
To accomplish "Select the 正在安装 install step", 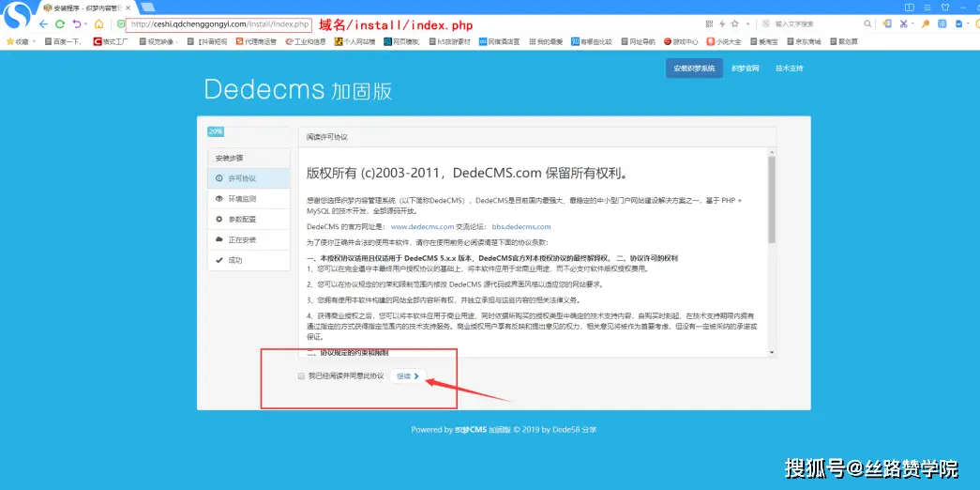I will coord(249,239).
